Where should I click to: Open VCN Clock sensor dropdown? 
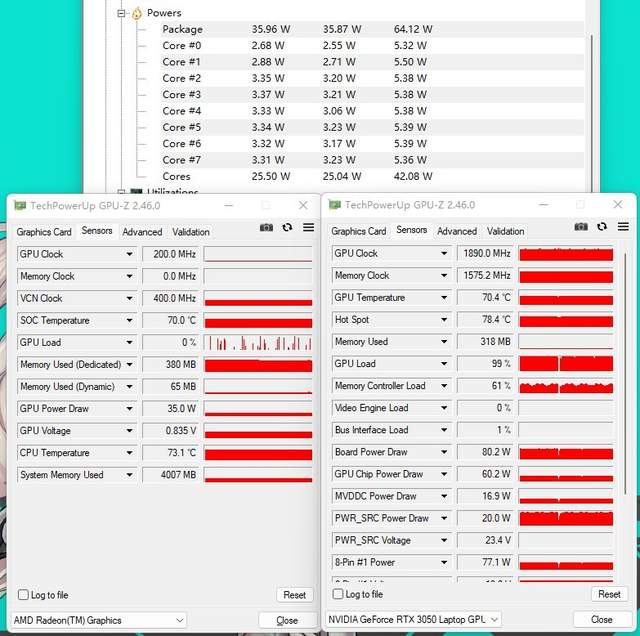[x=129, y=298]
